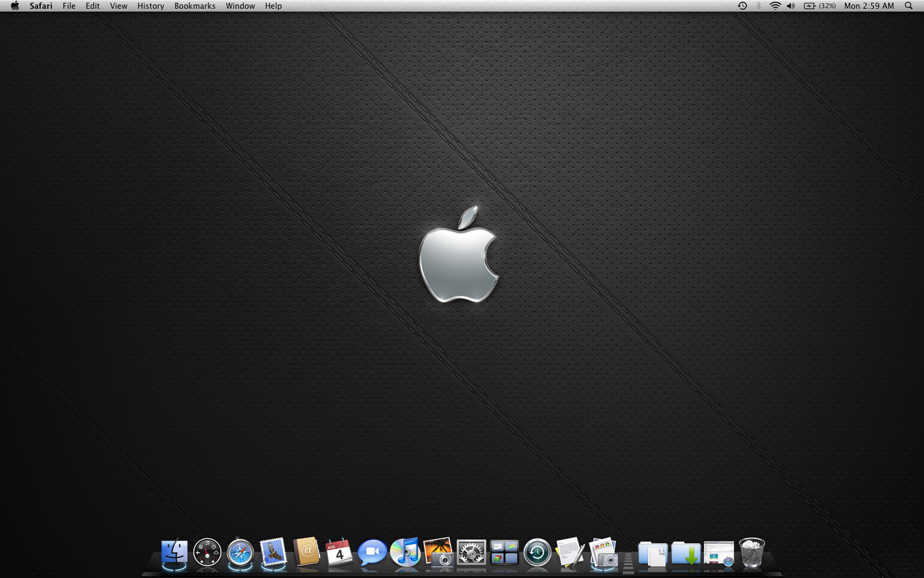The height and width of the screenshot is (578, 924).
Task: Open System Preferences gear icon
Action: 471,553
